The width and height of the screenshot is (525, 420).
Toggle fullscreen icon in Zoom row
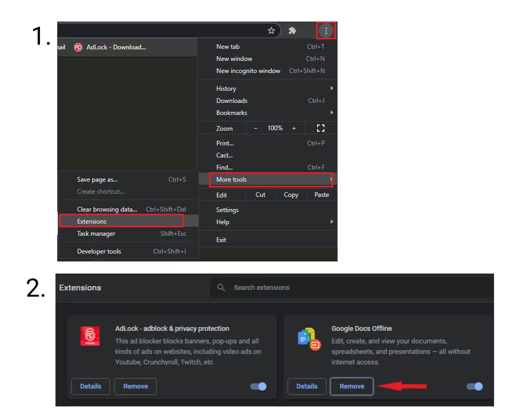coord(320,128)
